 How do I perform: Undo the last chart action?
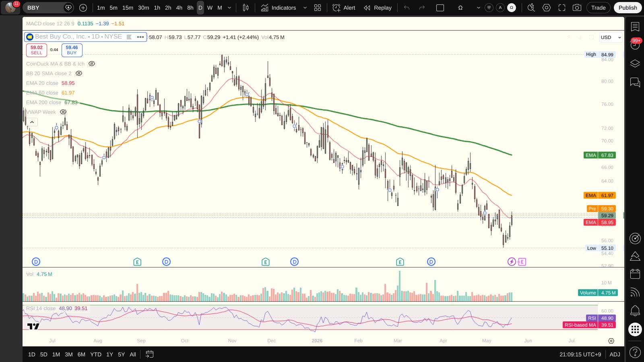407,8
